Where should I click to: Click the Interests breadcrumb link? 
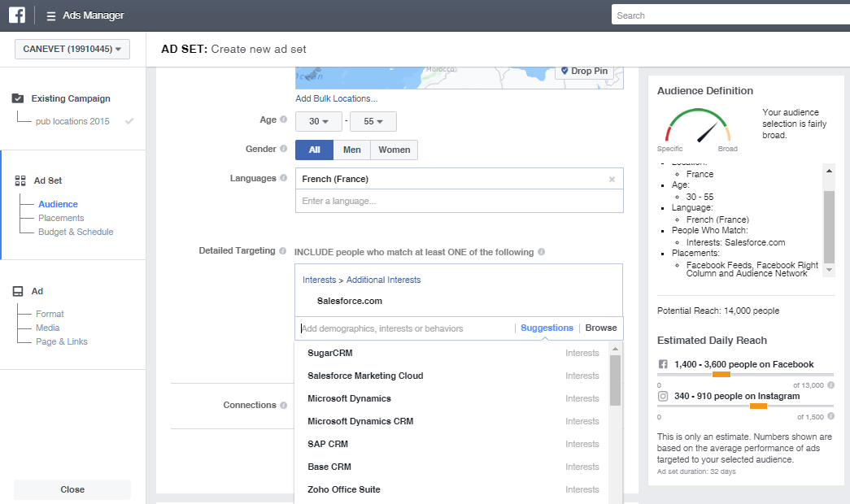coord(320,280)
